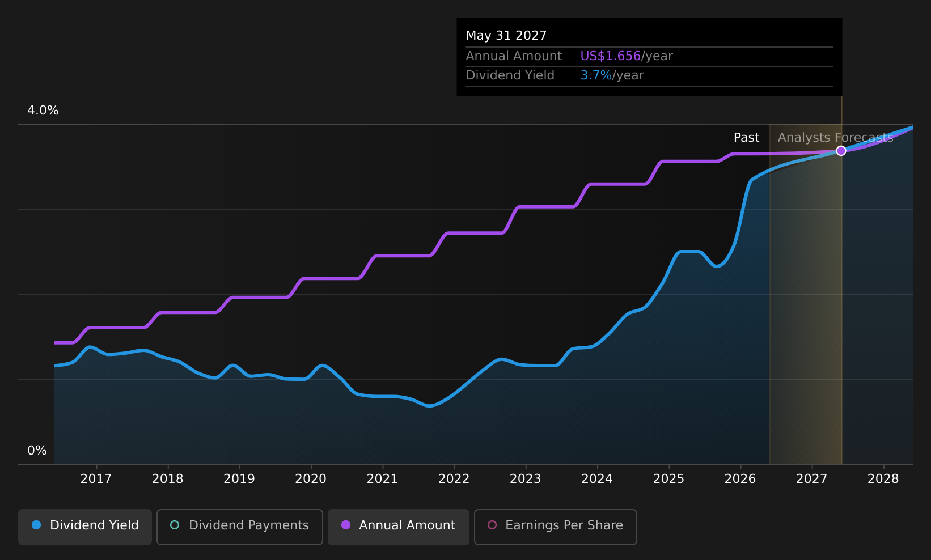Image resolution: width=931 pixels, height=560 pixels.
Task: Click the US$1.656/year tooltip value
Action: tap(627, 56)
